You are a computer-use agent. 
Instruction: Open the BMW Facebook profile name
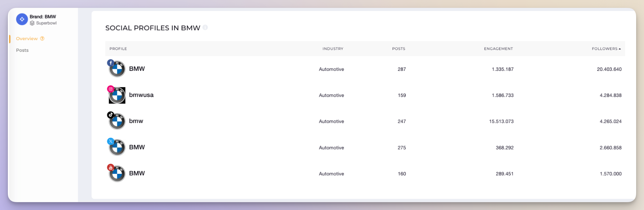tap(137, 69)
